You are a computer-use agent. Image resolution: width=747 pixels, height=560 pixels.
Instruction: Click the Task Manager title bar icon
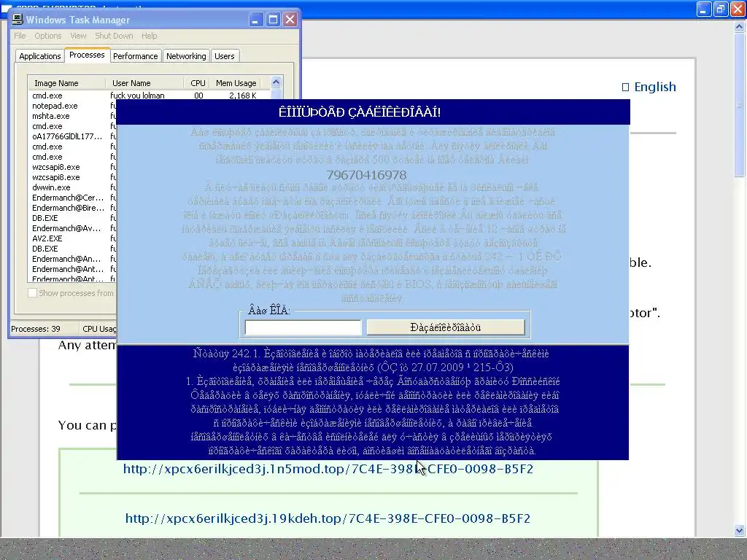(x=18, y=20)
